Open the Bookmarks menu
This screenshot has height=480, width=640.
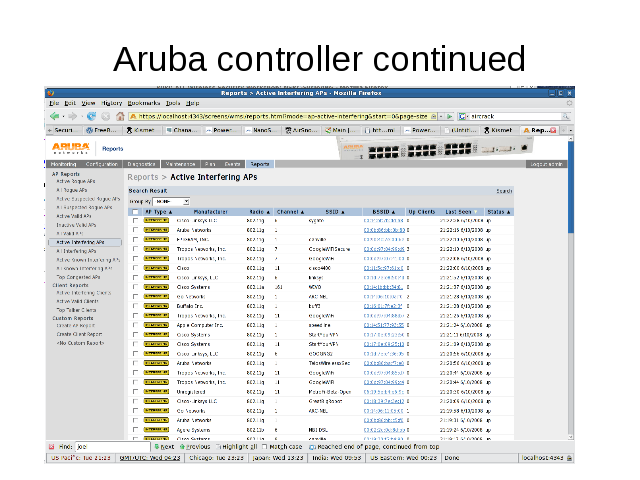click(143, 102)
